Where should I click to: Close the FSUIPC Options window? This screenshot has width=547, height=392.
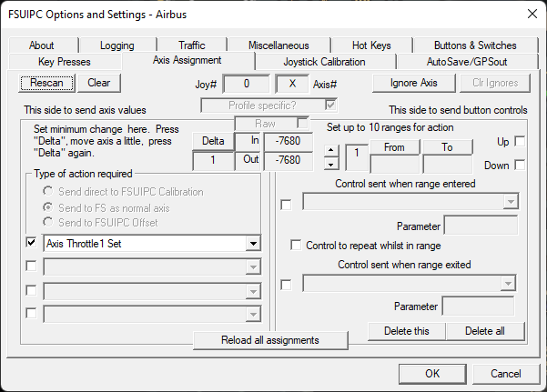tap(532, 14)
